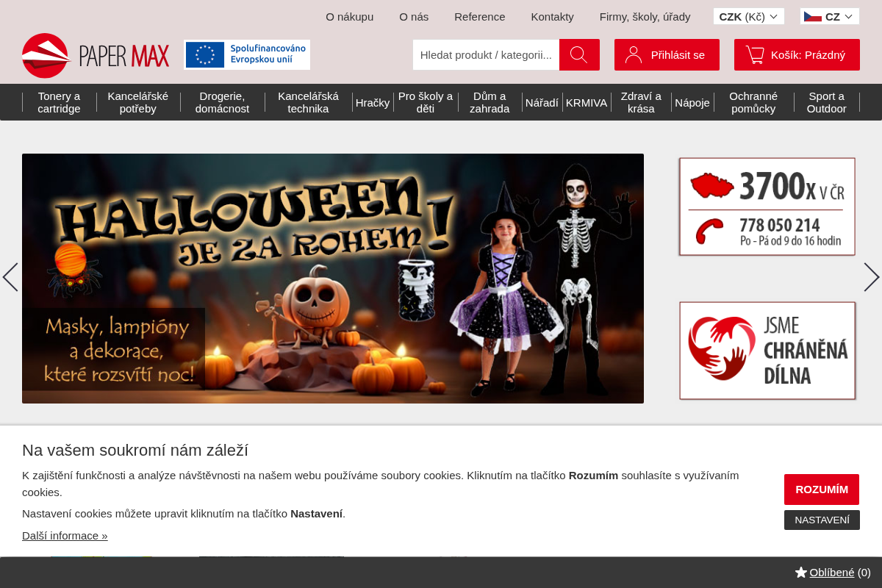Image resolution: width=882 pixels, height=588 pixels.
Task: Click the star icon beside Oblíbené
Action: [x=801, y=572]
